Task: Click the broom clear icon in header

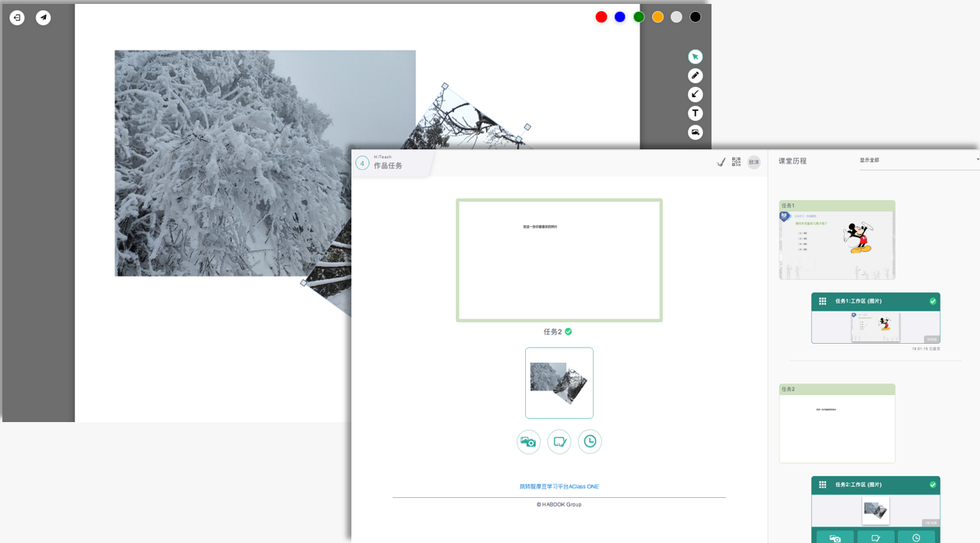Action: pyautogui.click(x=720, y=162)
